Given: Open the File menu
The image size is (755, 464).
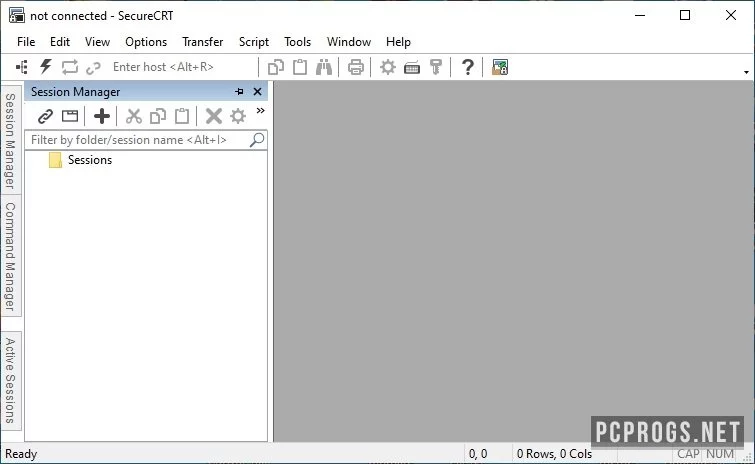Looking at the screenshot, I should 26,42.
